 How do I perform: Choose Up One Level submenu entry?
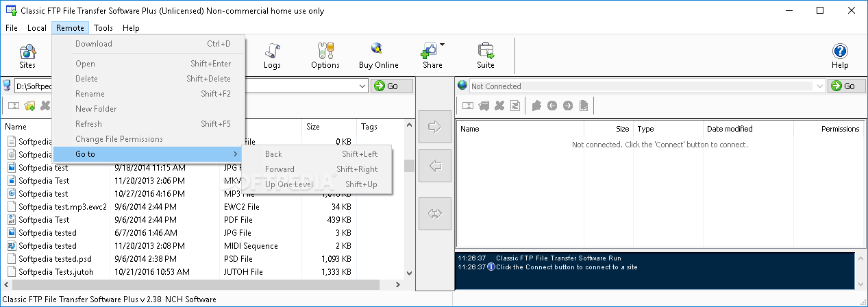317,184
